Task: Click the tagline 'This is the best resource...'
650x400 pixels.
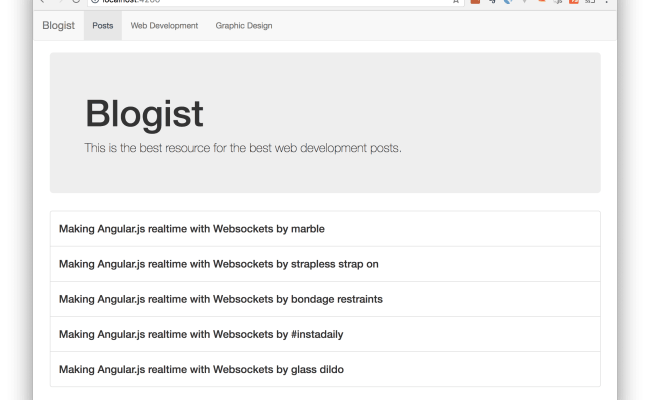Action: pyautogui.click(x=243, y=148)
